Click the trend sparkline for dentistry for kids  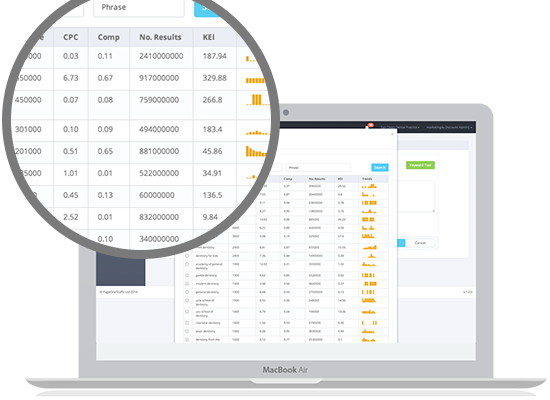369,256
